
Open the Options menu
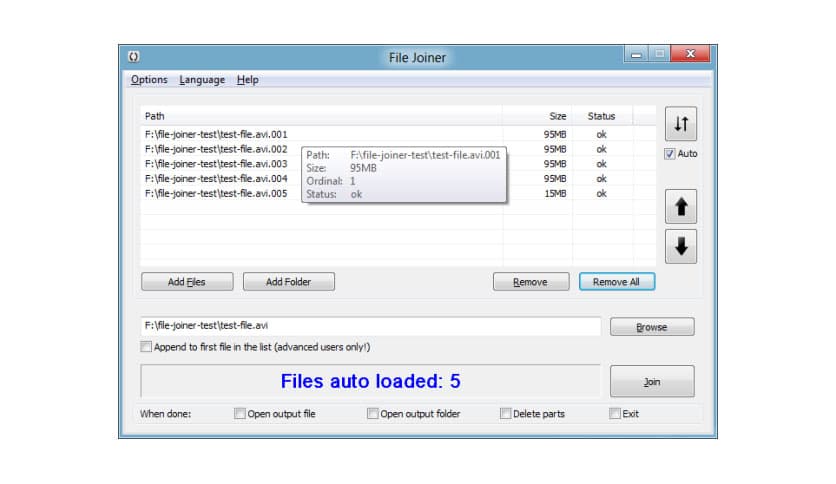click(149, 80)
